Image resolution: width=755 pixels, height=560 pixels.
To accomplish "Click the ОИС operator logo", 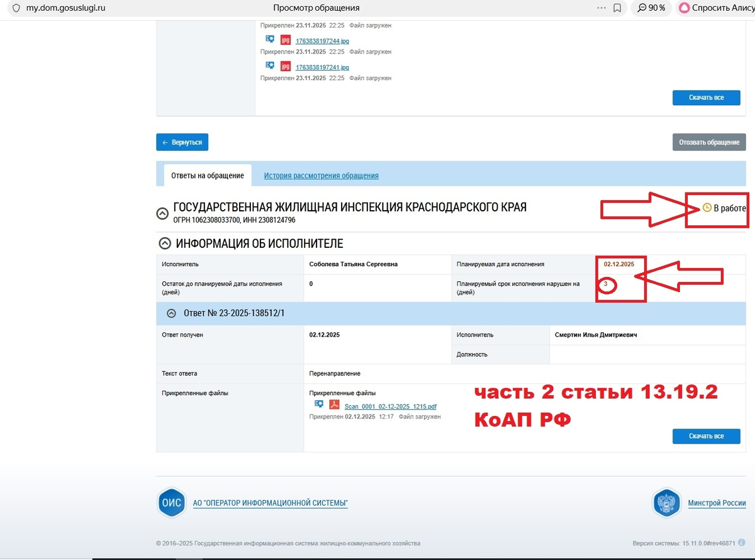I will click(171, 503).
